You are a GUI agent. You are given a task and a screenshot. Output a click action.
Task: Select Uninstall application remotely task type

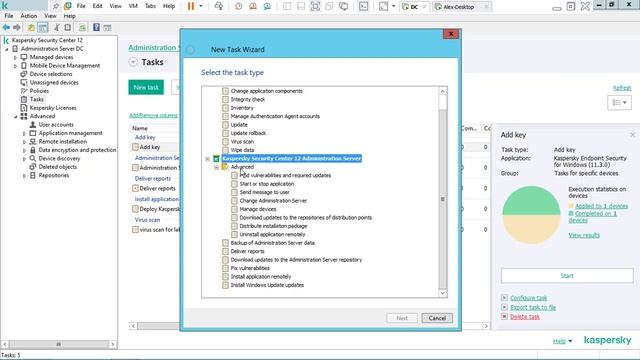point(272,234)
